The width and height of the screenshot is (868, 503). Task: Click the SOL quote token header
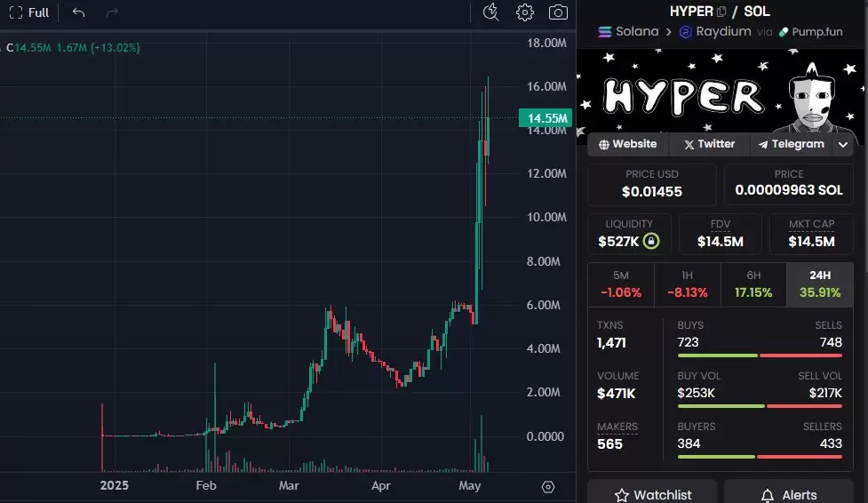pyautogui.click(x=757, y=12)
